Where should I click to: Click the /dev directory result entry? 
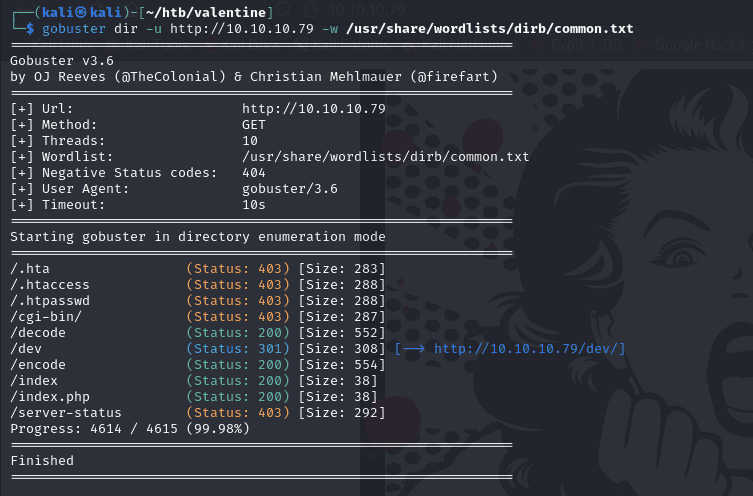coord(26,348)
